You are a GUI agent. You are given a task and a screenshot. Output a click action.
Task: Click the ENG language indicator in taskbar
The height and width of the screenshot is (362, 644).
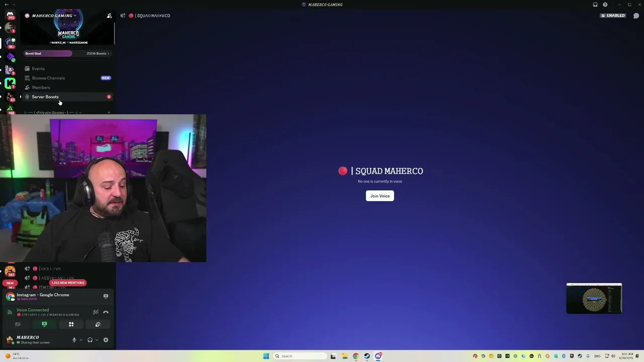(597, 356)
